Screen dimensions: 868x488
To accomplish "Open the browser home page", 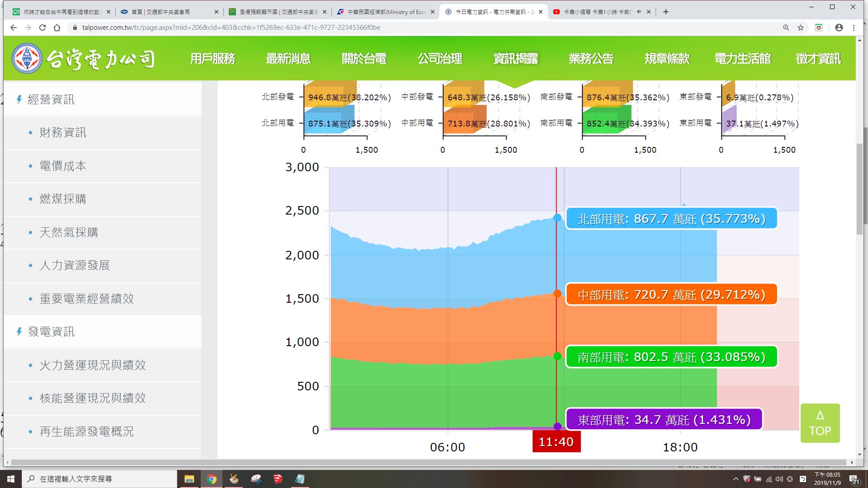I will pyautogui.click(x=57, y=28).
